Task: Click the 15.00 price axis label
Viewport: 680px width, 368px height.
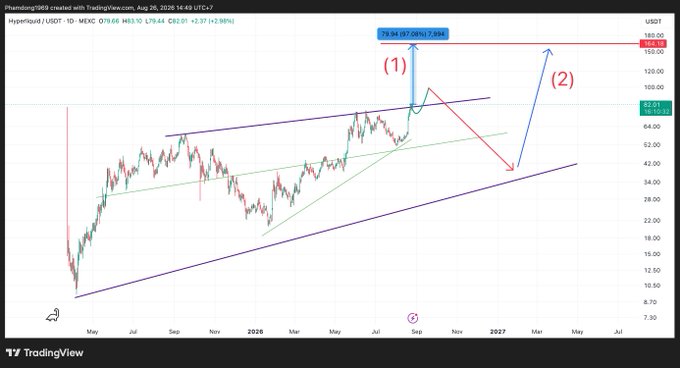Action: [653, 254]
